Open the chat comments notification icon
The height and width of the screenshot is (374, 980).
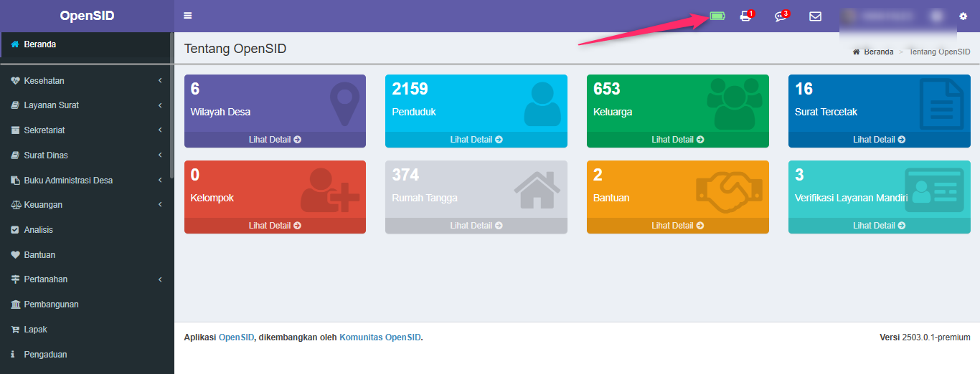click(781, 16)
